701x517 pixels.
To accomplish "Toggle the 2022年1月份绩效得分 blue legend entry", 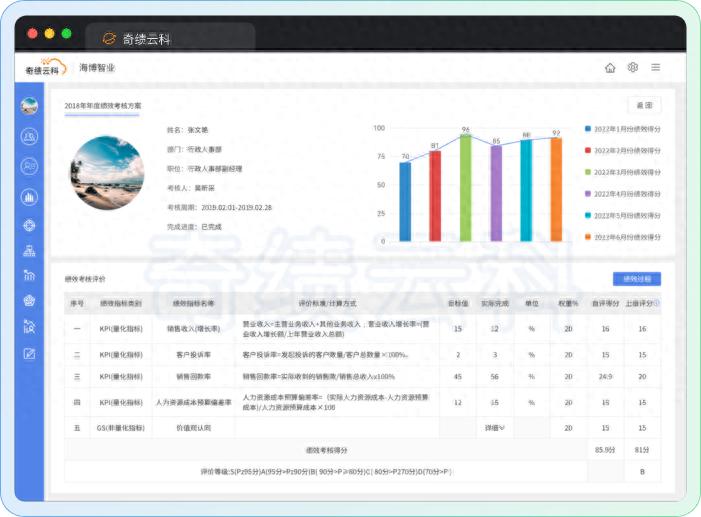I will 622,129.
